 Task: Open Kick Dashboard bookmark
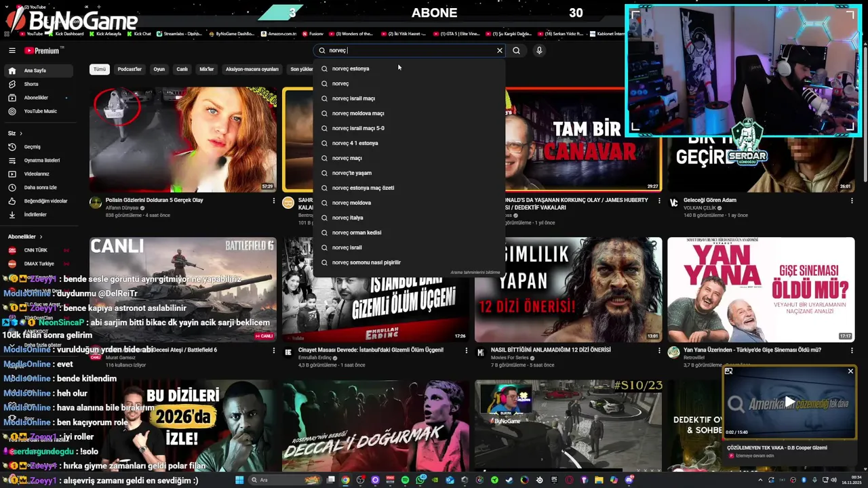(x=66, y=33)
